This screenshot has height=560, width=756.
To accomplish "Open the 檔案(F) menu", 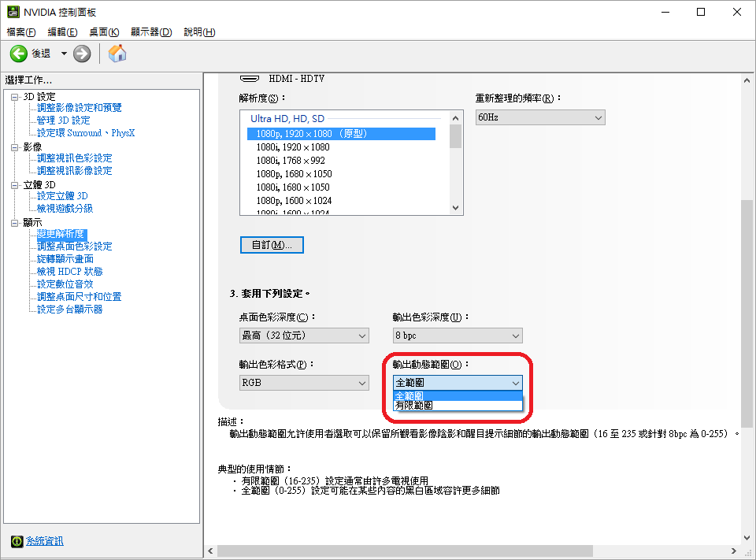I will (21, 32).
